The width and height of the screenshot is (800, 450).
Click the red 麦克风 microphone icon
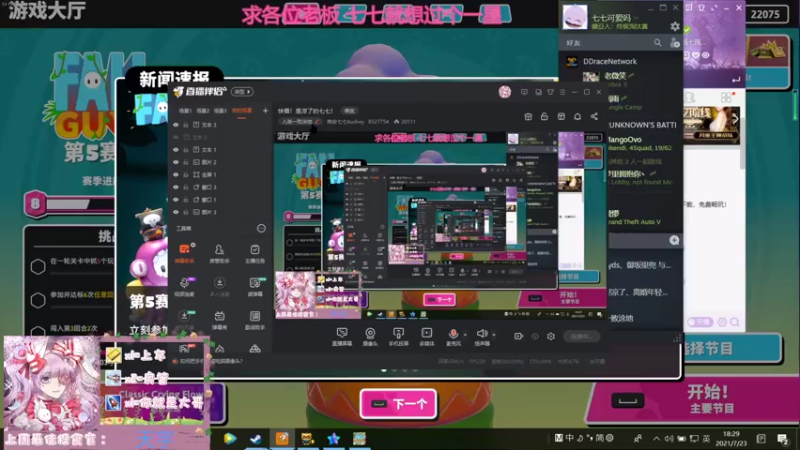point(453,334)
